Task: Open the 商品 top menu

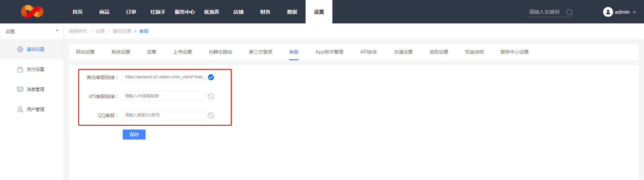Action: pyautogui.click(x=104, y=12)
